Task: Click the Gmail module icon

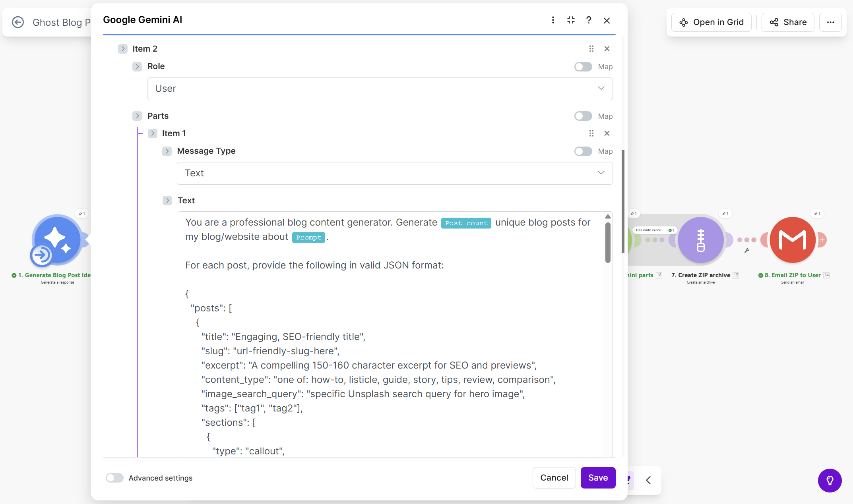Action: tap(792, 240)
